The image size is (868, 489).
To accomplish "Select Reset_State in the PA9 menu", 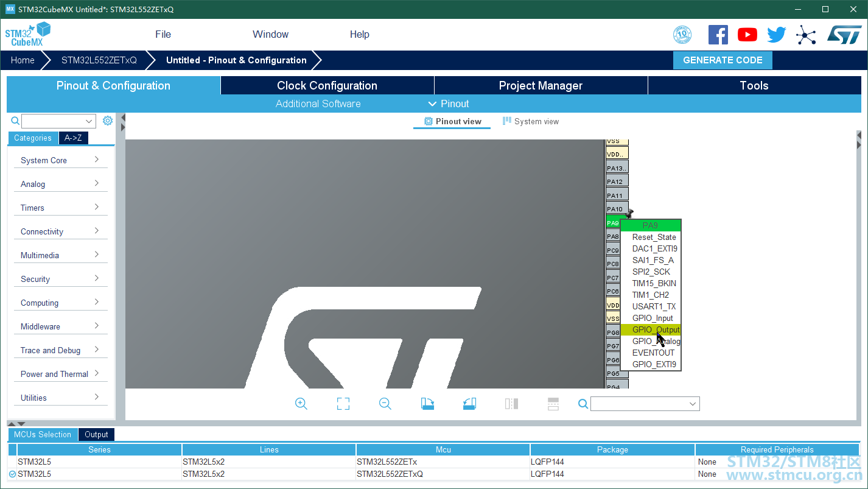I will pyautogui.click(x=651, y=237).
